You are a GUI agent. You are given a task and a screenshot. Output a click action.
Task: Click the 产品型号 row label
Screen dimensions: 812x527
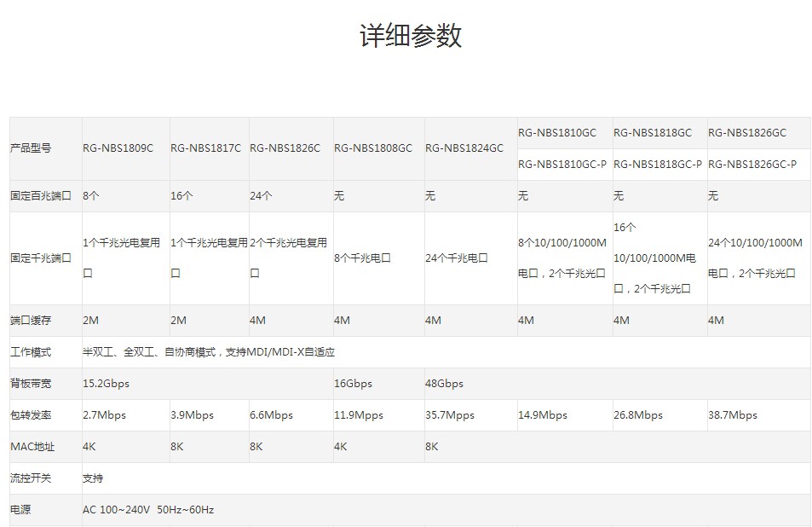point(31,148)
